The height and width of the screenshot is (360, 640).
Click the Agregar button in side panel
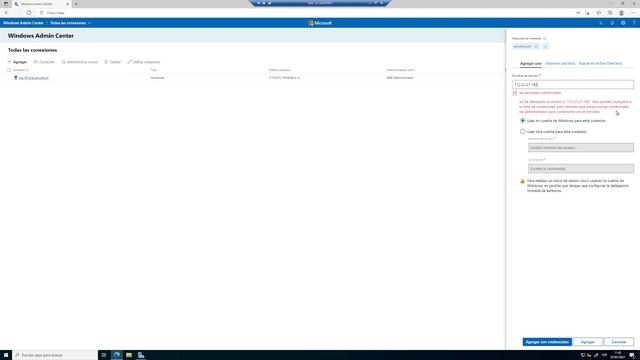[x=588, y=342]
